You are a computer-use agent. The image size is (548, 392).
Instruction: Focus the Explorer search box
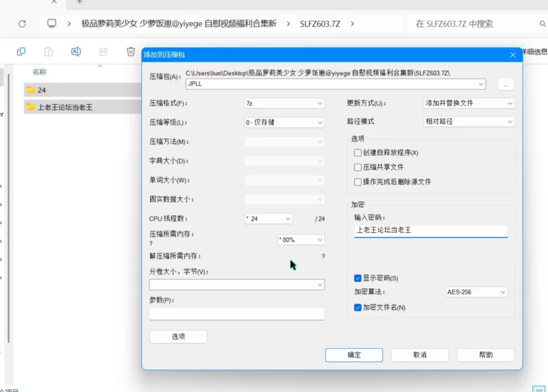(x=473, y=24)
